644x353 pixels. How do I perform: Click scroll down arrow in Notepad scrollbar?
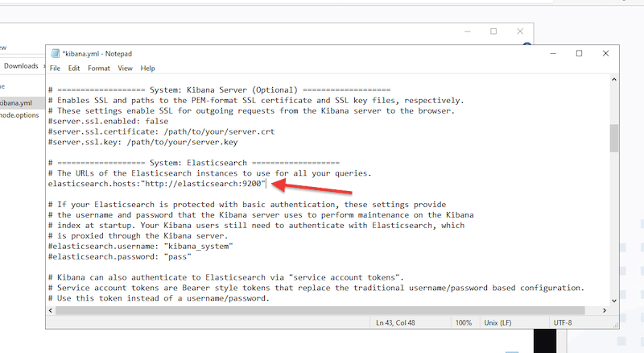tap(614, 300)
